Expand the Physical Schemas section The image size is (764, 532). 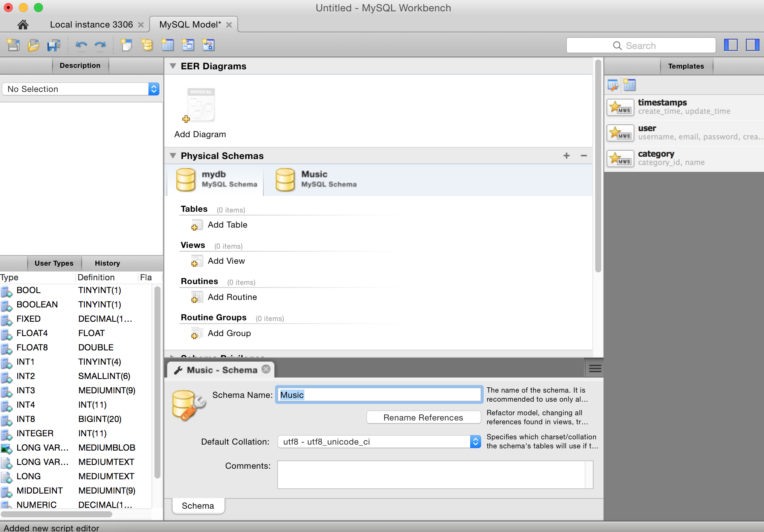(x=173, y=155)
